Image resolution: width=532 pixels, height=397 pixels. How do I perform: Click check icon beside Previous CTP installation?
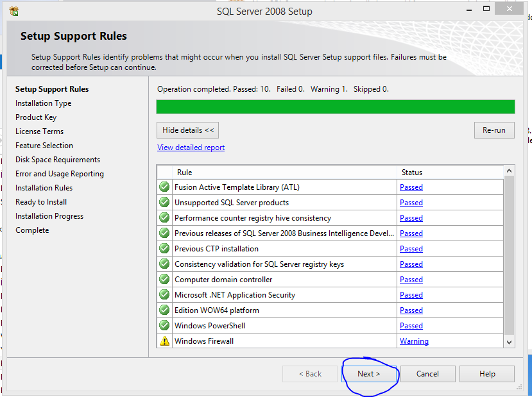[x=164, y=248]
